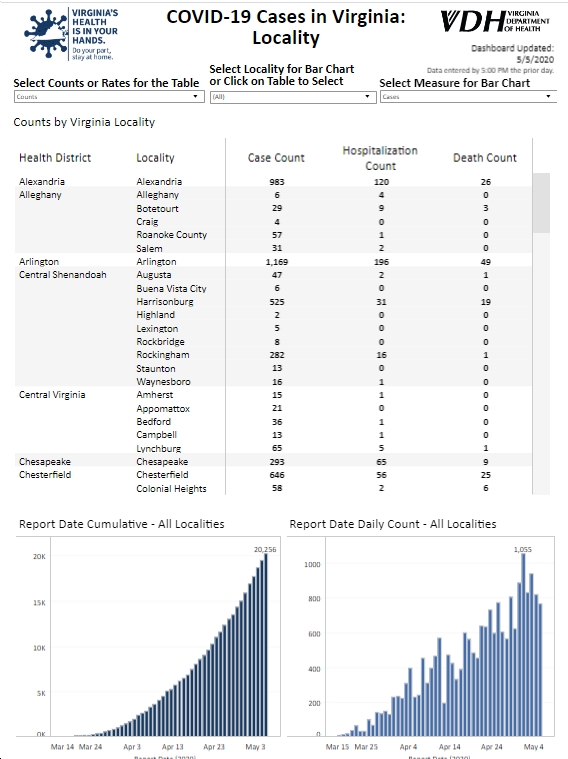Click the Virginia's Health virus logo
The width and height of the screenshot is (568, 759).
[x=71, y=34]
